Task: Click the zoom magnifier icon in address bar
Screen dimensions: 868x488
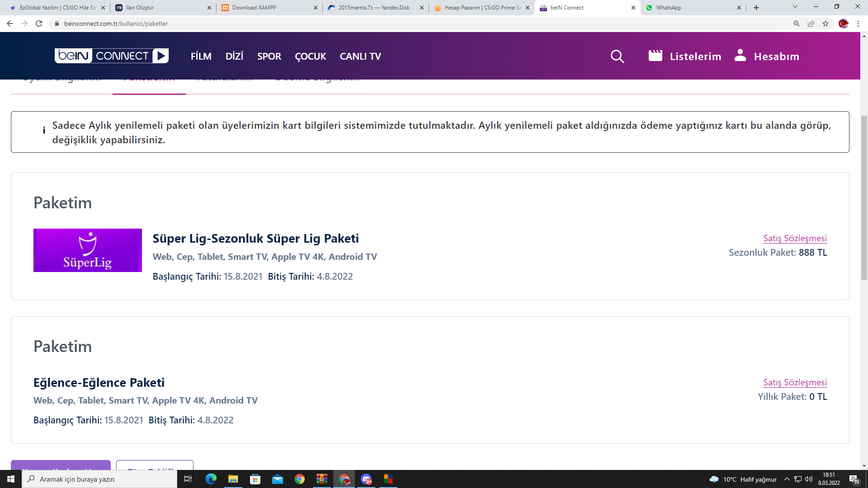Action: pyautogui.click(x=797, y=23)
